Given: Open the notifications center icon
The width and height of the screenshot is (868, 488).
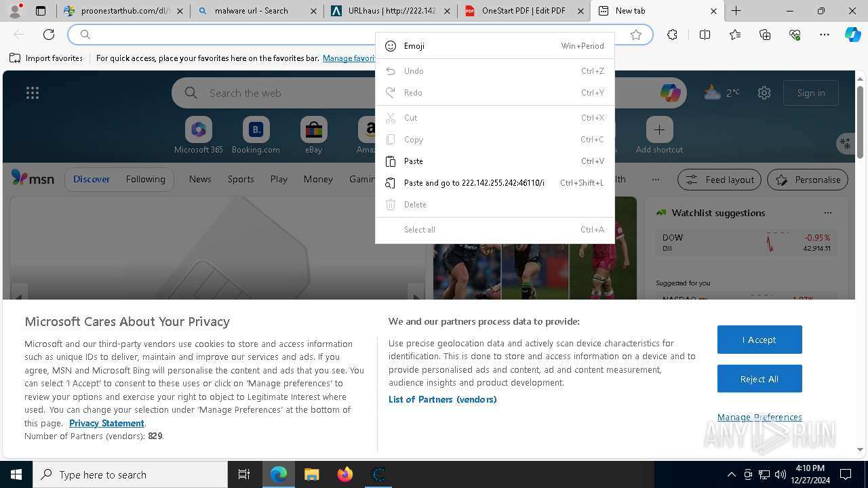Looking at the screenshot, I should pos(846,474).
